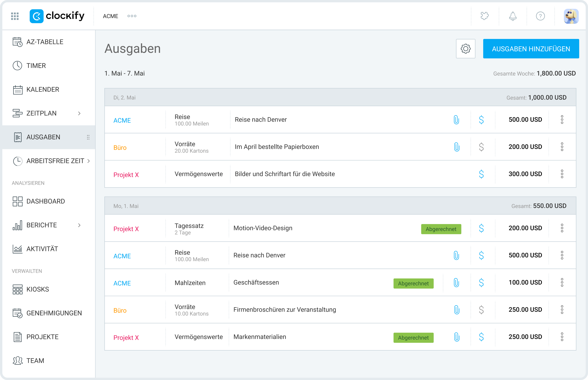Expand the Berichte submenu
The image size is (588, 380).
[80, 225]
